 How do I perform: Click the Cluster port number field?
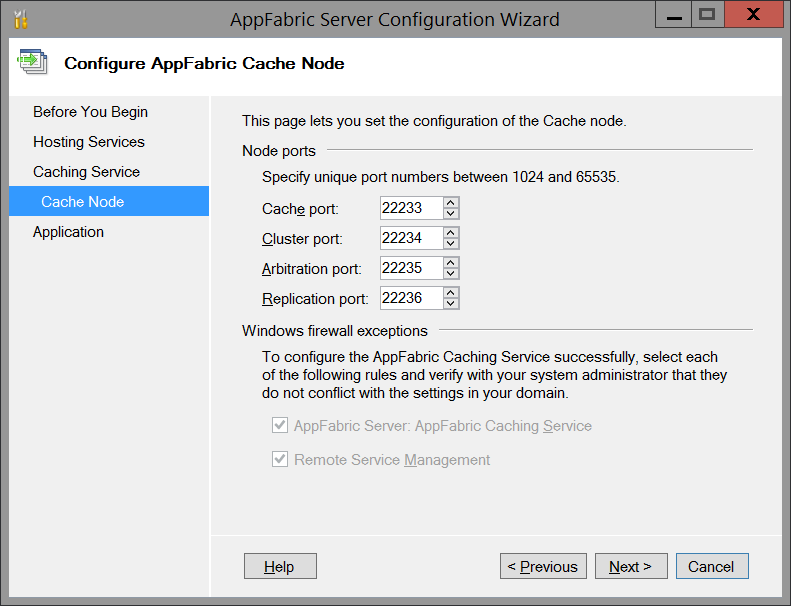pyautogui.click(x=411, y=238)
